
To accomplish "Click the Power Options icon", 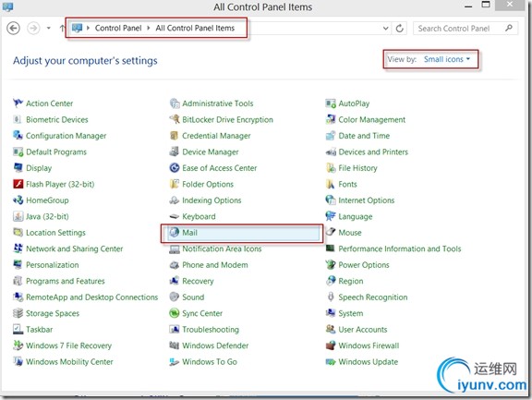I will pos(331,264).
